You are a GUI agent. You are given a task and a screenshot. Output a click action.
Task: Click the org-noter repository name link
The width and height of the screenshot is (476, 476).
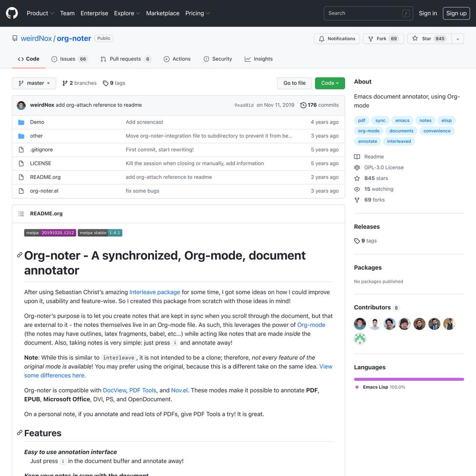[74, 39]
